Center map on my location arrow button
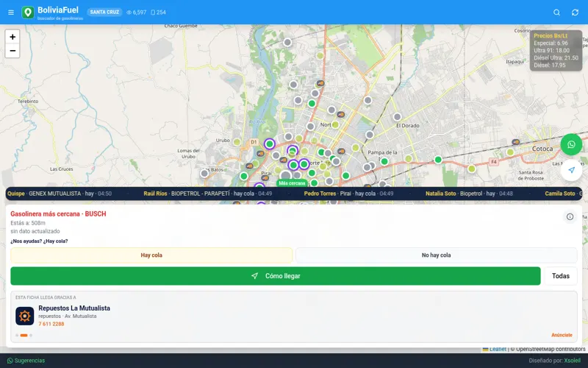The image size is (588, 368). [571, 170]
